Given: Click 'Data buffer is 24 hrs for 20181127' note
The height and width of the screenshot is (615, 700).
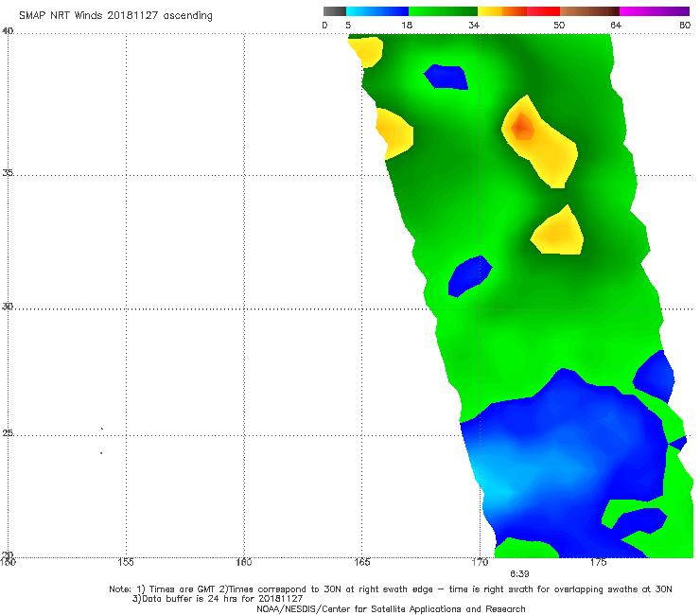Looking at the screenshot, I should click(218, 599).
